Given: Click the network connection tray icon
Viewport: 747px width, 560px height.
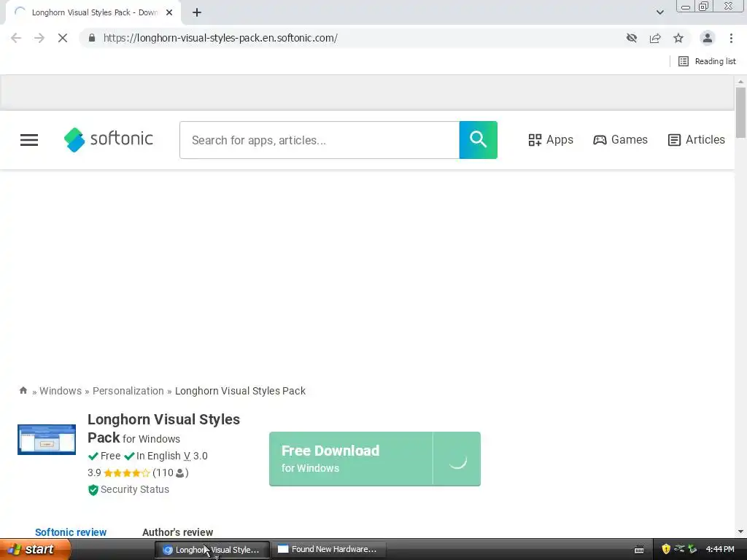Looking at the screenshot, I should [x=679, y=549].
